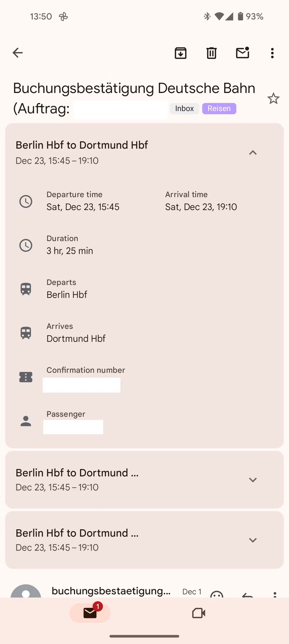
Task: Switch to the Mail tab
Action: point(90,613)
